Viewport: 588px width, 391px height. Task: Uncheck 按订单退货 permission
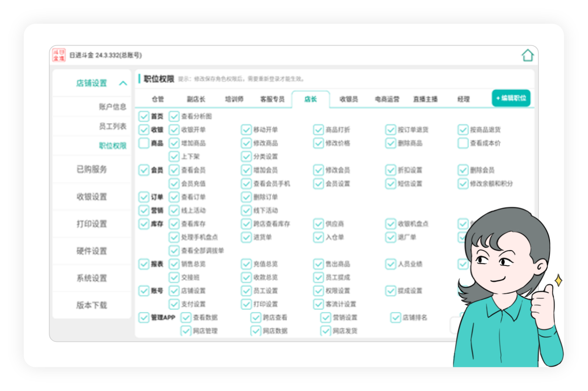(391, 130)
